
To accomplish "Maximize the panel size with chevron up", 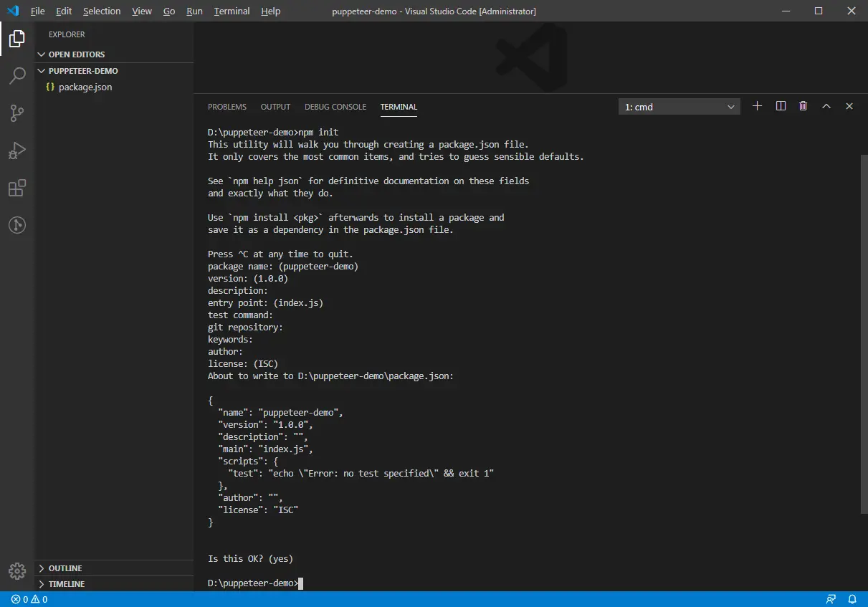I will coord(826,106).
